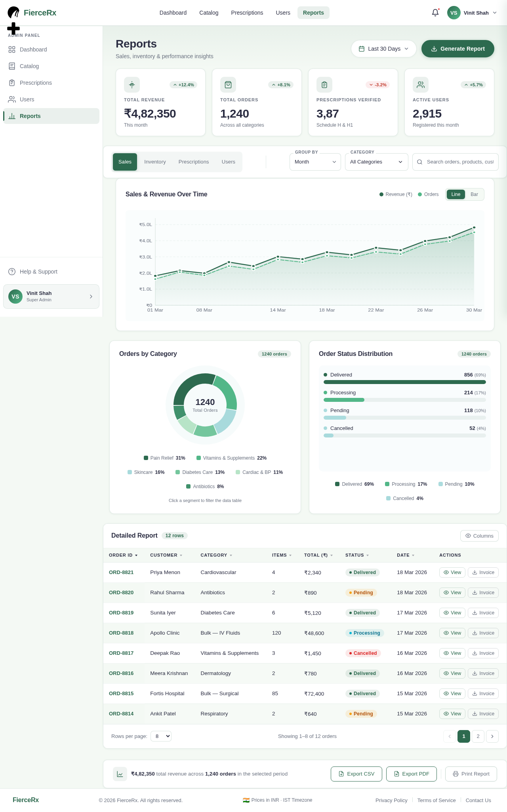Click the Skincare legend swatch

tap(130, 472)
